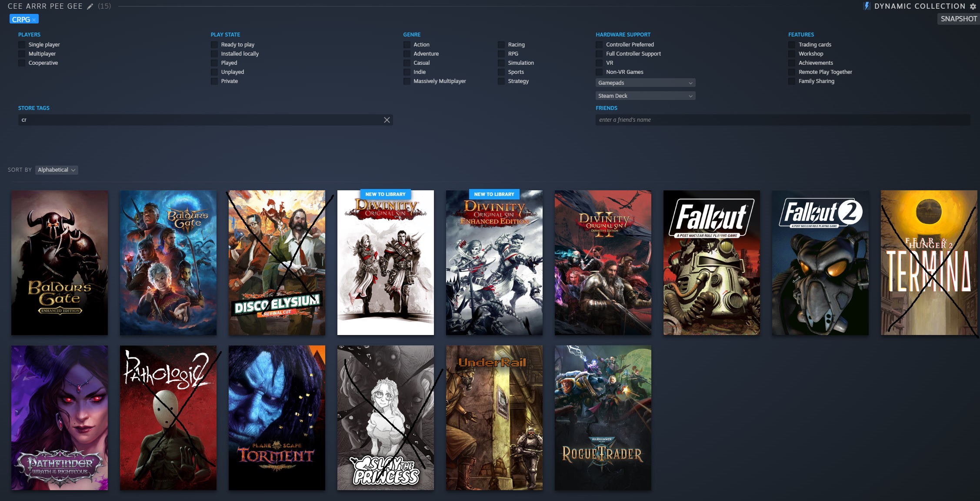Check the Trading cards feature checkbox

pos(792,45)
